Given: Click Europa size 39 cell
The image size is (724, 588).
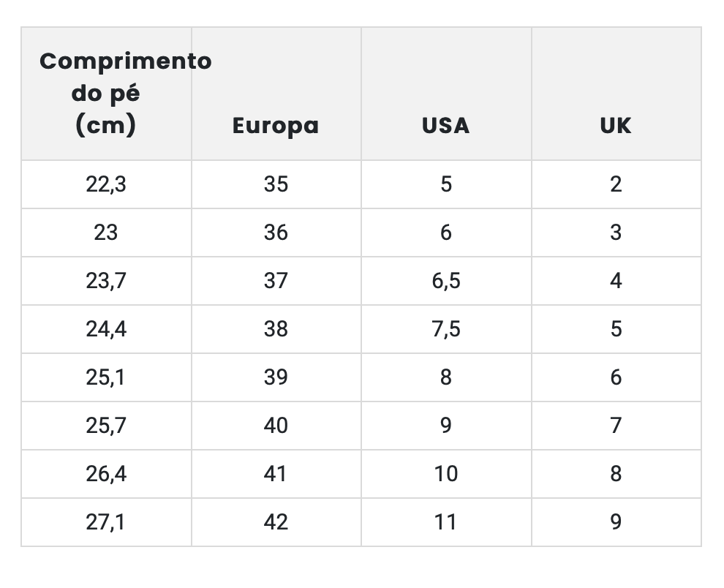Looking at the screenshot, I should [x=276, y=377].
